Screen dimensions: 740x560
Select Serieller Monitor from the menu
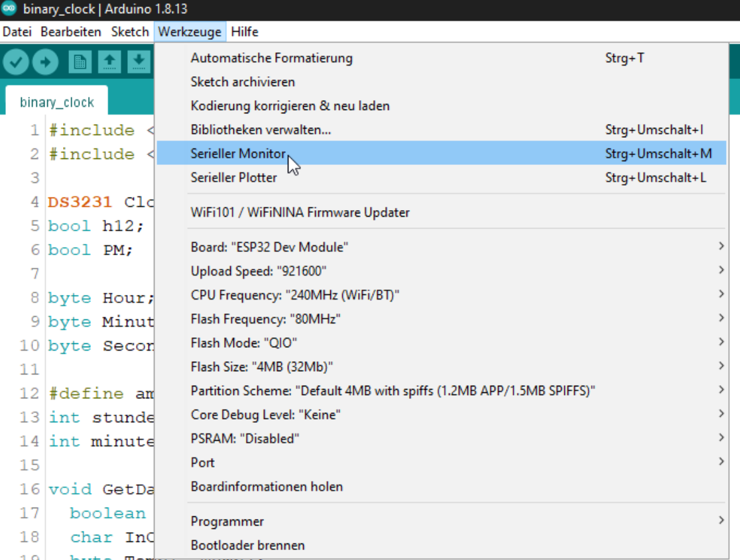click(239, 154)
